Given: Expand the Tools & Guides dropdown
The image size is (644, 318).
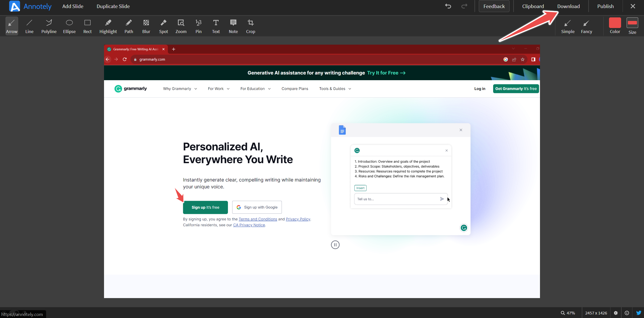Looking at the screenshot, I should (335, 89).
